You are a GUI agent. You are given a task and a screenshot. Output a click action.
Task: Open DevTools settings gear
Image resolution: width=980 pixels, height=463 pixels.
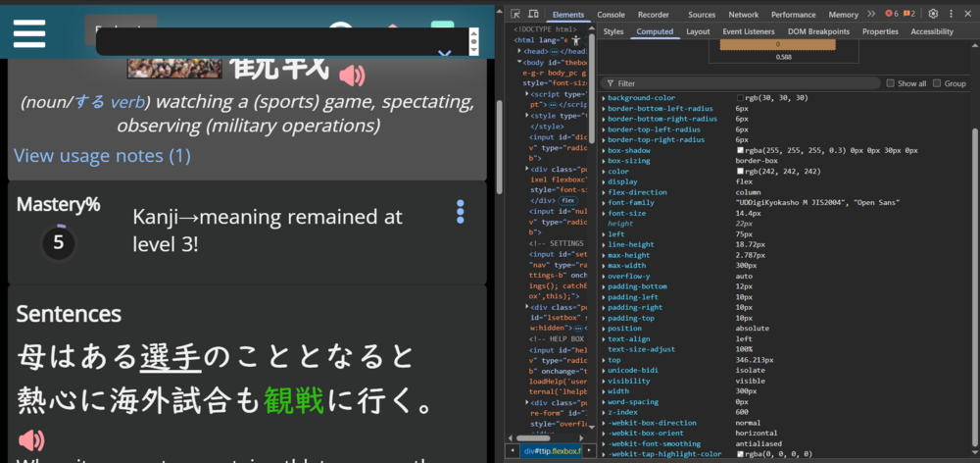click(x=933, y=15)
